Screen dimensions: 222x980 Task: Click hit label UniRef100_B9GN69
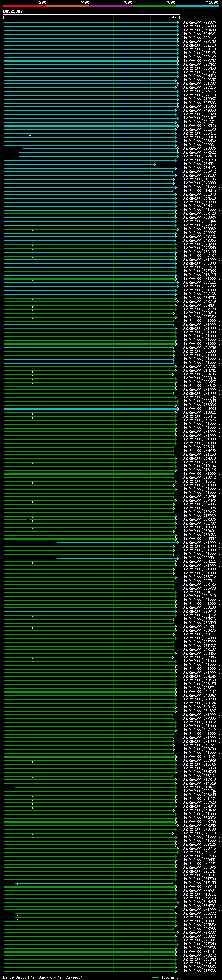[199, 68]
